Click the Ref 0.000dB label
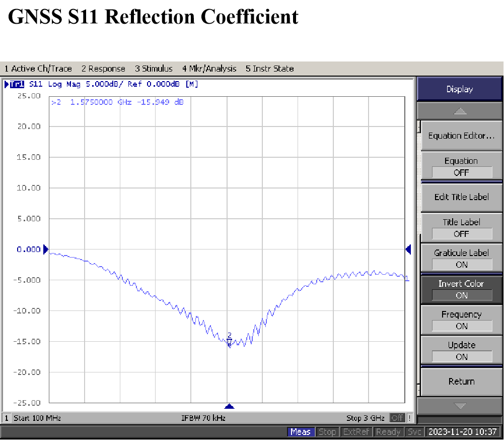 pos(154,84)
